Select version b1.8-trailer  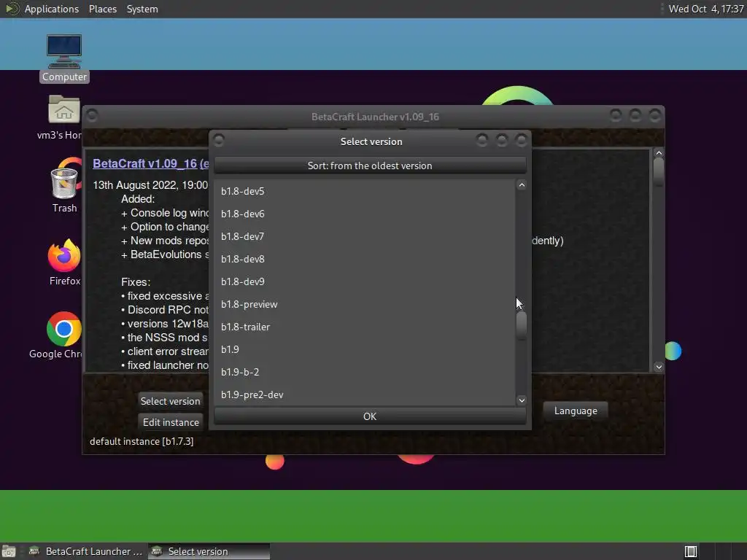coord(365,327)
